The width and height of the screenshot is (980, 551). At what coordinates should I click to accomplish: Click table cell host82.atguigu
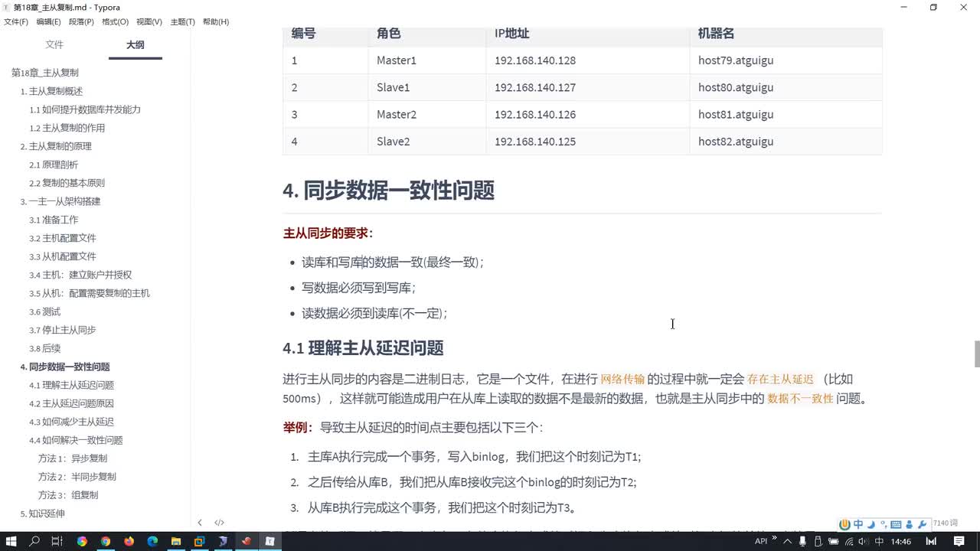click(736, 142)
